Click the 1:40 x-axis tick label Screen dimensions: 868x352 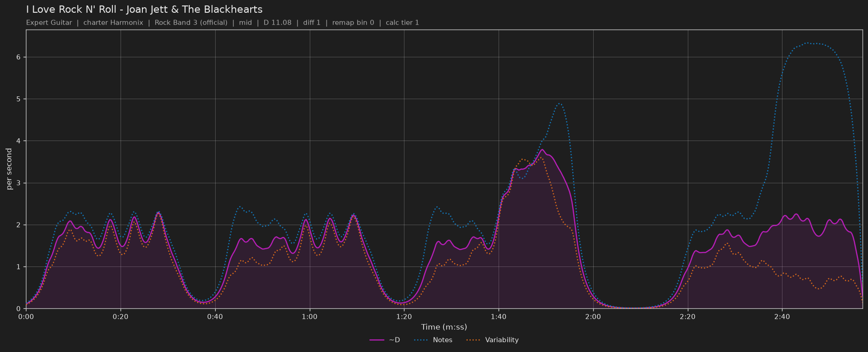point(499,317)
